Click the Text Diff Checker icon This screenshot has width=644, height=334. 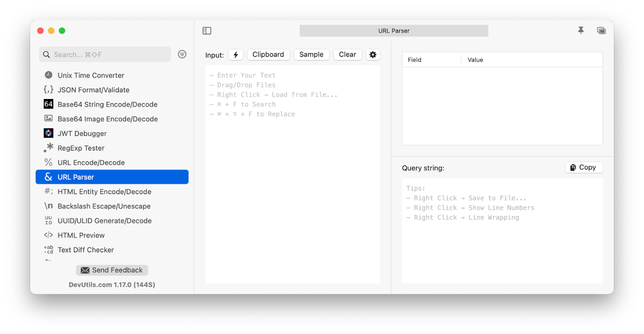(48, 249)
